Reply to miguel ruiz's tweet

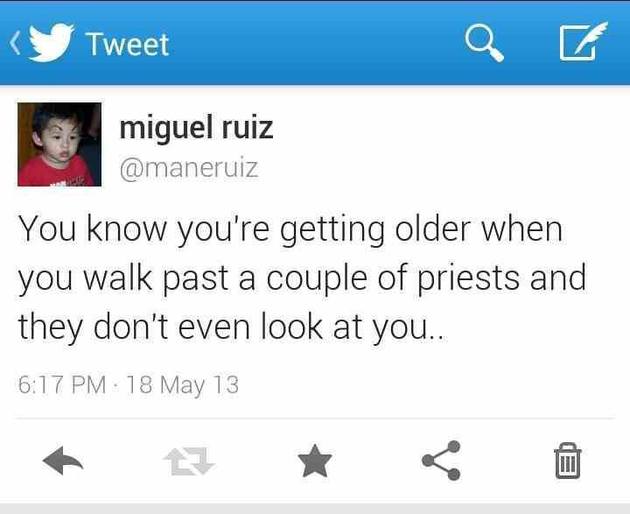64,461
